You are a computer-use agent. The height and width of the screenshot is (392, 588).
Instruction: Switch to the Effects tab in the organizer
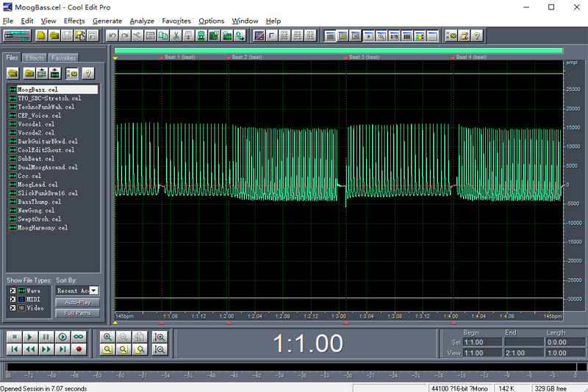(x=35, y=58)
